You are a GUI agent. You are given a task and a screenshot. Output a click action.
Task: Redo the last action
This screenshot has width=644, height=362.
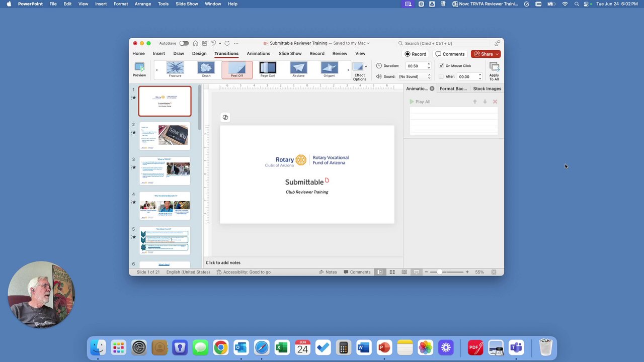227,43
